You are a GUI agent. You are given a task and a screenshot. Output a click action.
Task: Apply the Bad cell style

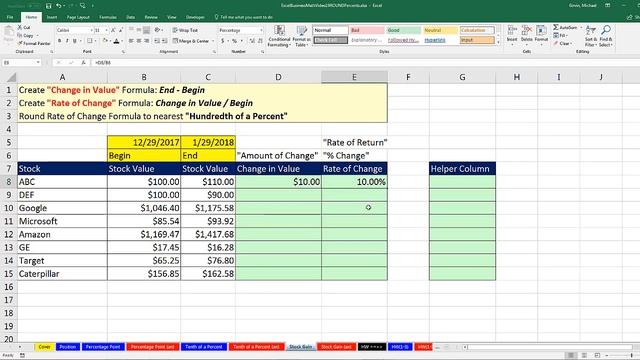click(367, 30)
